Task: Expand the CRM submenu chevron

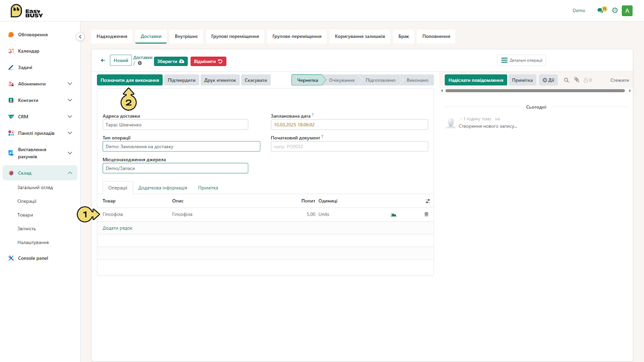Action: [x=70, y=117]
